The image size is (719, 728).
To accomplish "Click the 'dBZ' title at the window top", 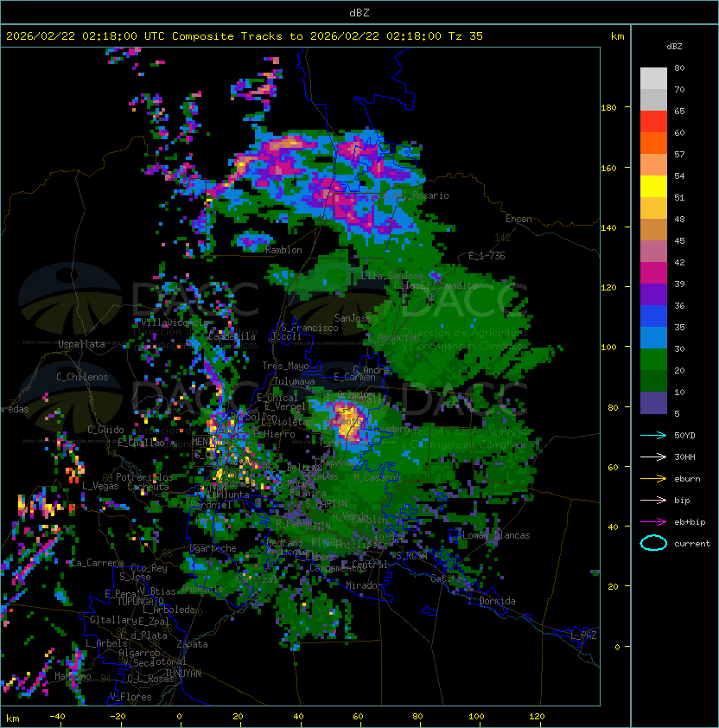I will (x=359, y=12).
